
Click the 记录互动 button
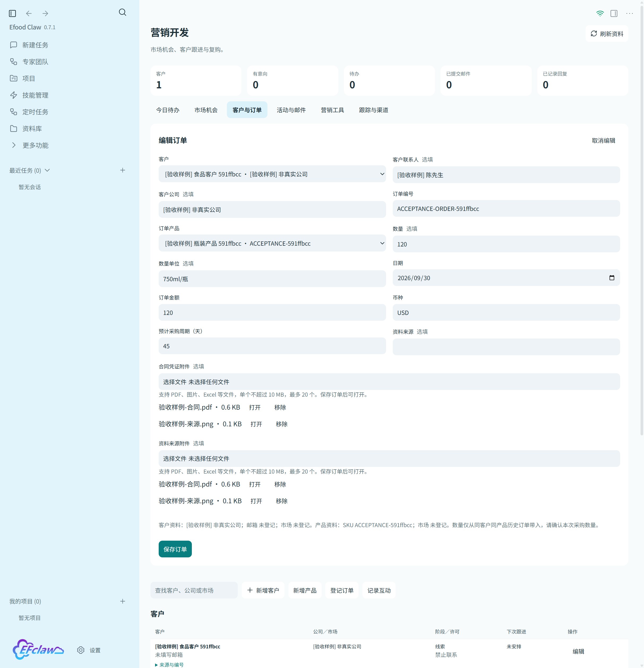click(x=379, y=590)
